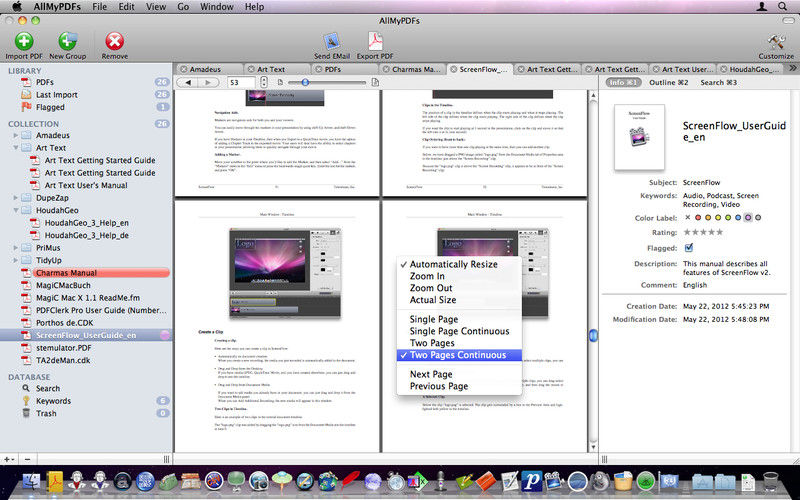Click the large page icon right of zoom slider
The height and width of the screenshot is (500, 800).
pyautogui.click(x=375, y=82)
